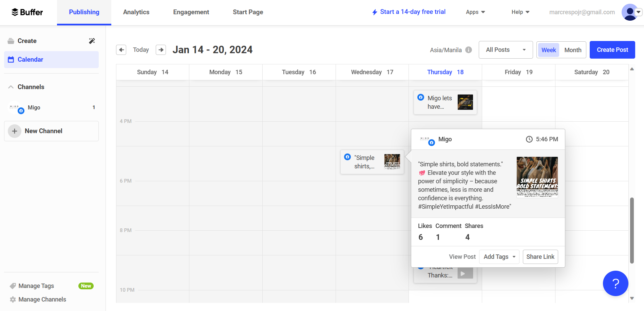Screen dimensions: 644x311
Task: Click the magic wand icon beside Create
Action: (92, 41)
